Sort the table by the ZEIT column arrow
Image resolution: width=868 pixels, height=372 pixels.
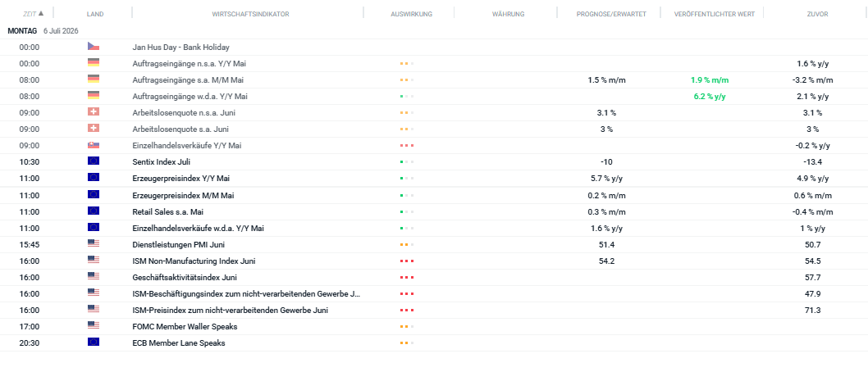click(x=41, y=13)
